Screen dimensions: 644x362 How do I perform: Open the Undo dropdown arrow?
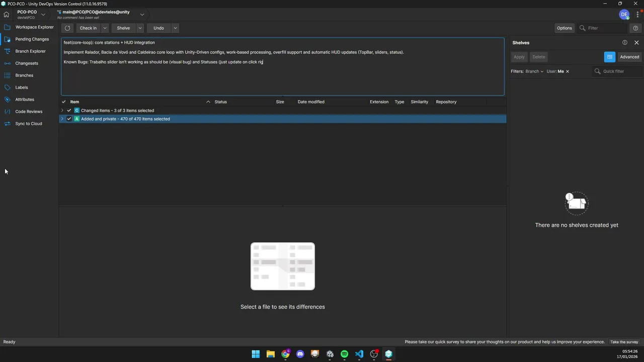pos(175,28)
